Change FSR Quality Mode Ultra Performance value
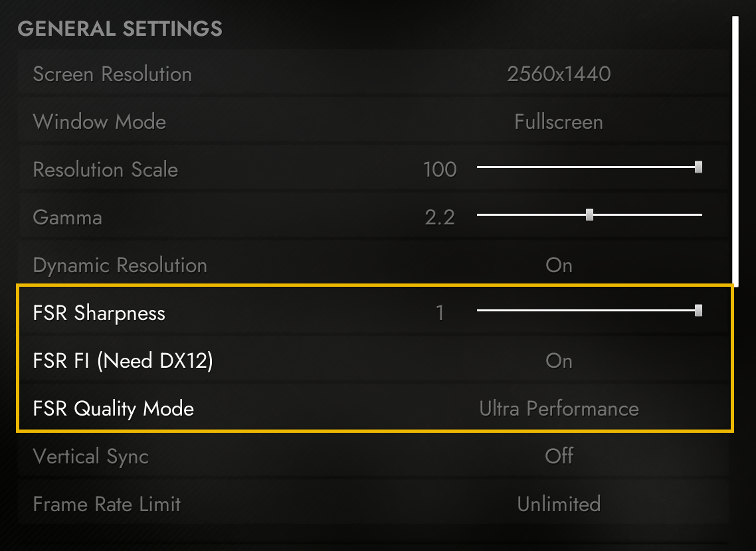 point(559,409)
